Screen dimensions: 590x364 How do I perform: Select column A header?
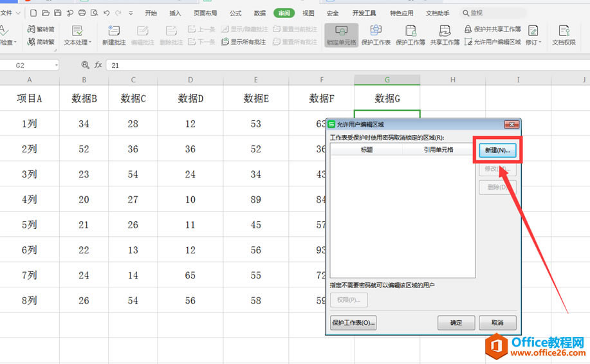pos(30,80)
